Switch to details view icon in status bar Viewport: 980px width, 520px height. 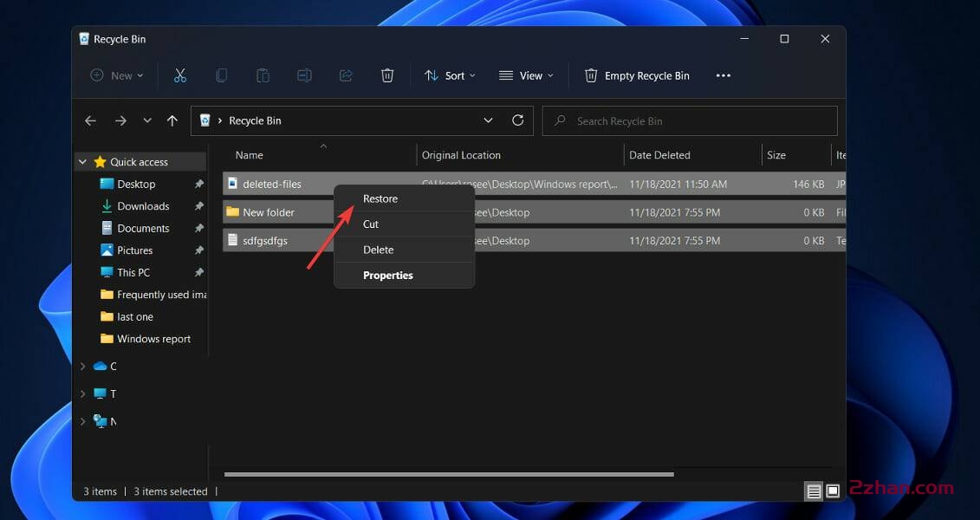[x=814, y=491]
